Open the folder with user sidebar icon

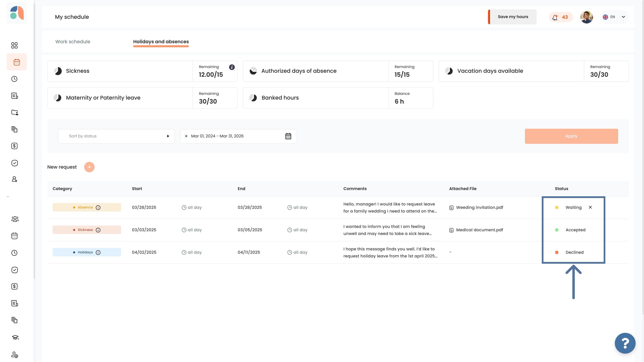point(15,112)
